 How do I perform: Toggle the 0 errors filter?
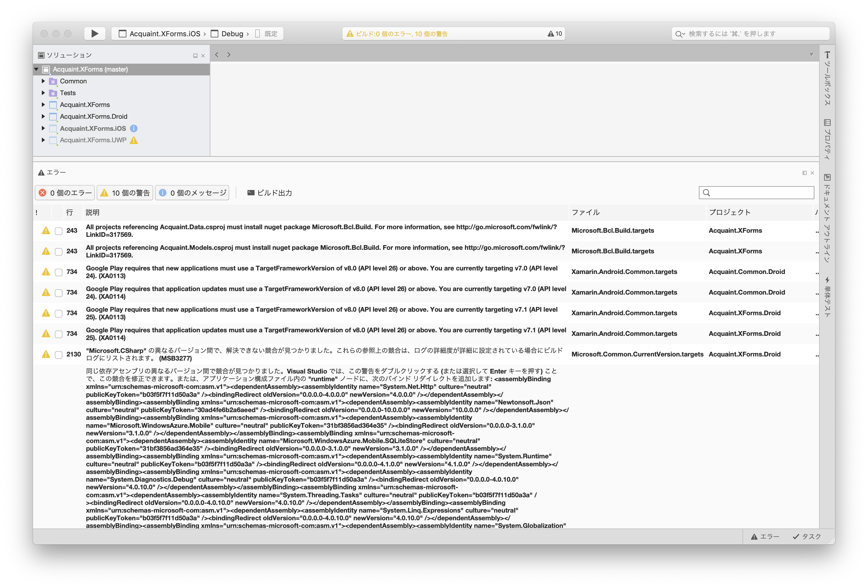(65, 193)
